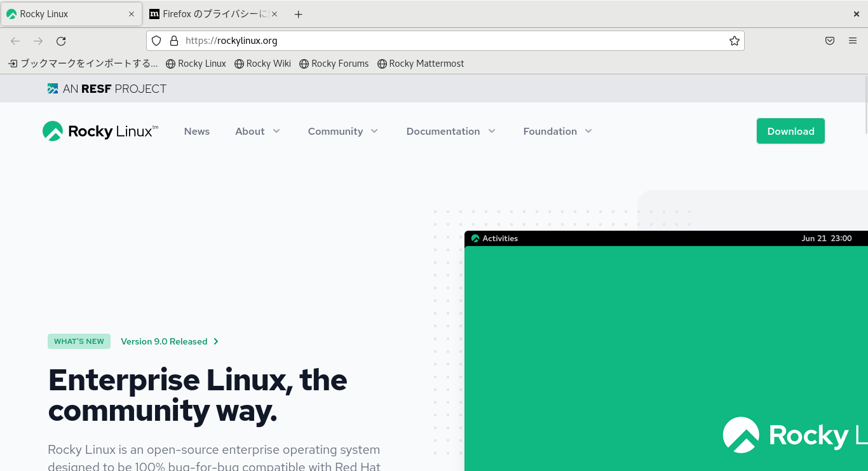The height and width of the screenshot is (471, 868).
Task: Expand the Foundation menu chevron
Action: point(588,131)
